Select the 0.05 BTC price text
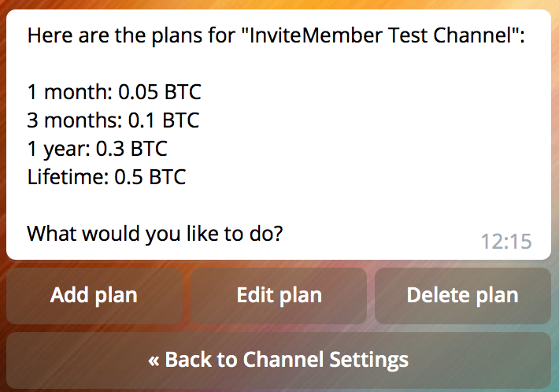 [x=160, y=92]
